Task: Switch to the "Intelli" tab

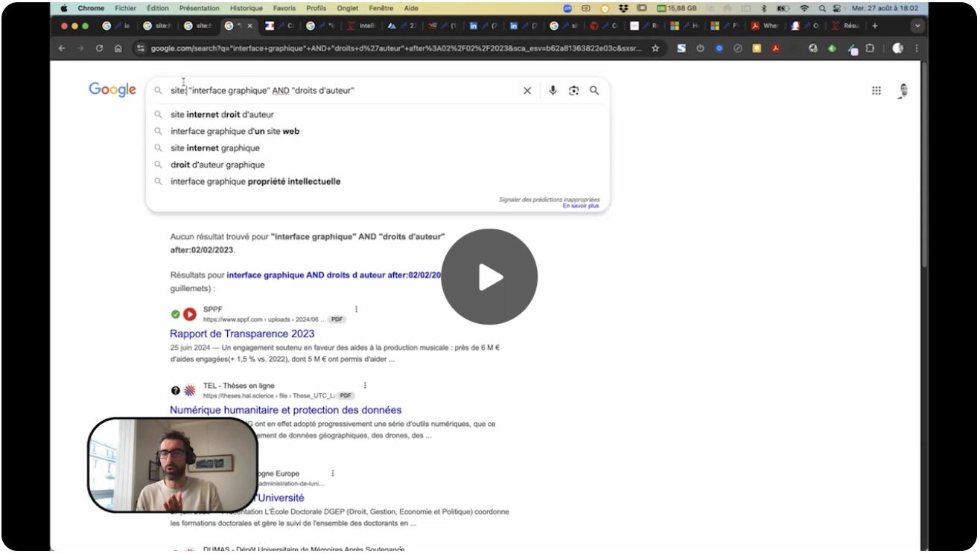Action: [x=362, y=25]
